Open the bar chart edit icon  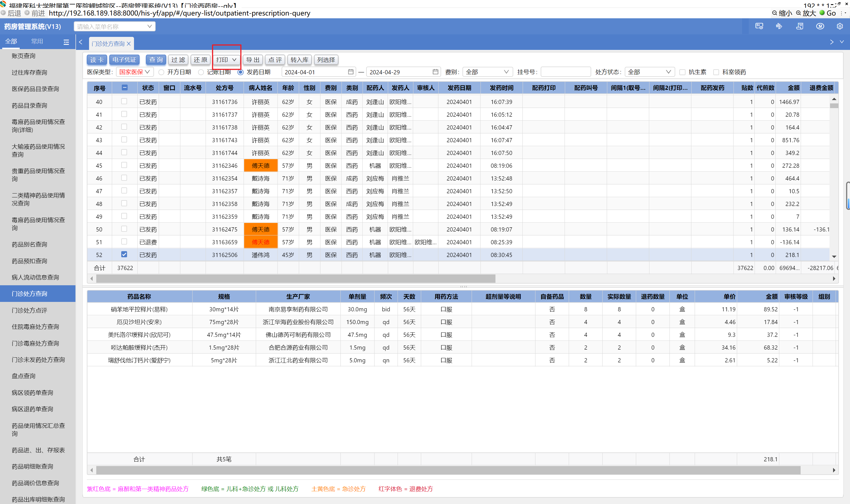click(779, 26)
